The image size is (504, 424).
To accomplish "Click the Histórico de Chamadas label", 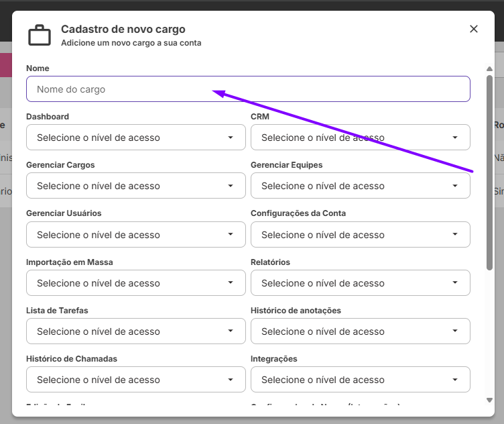I will tap(72, 359).
